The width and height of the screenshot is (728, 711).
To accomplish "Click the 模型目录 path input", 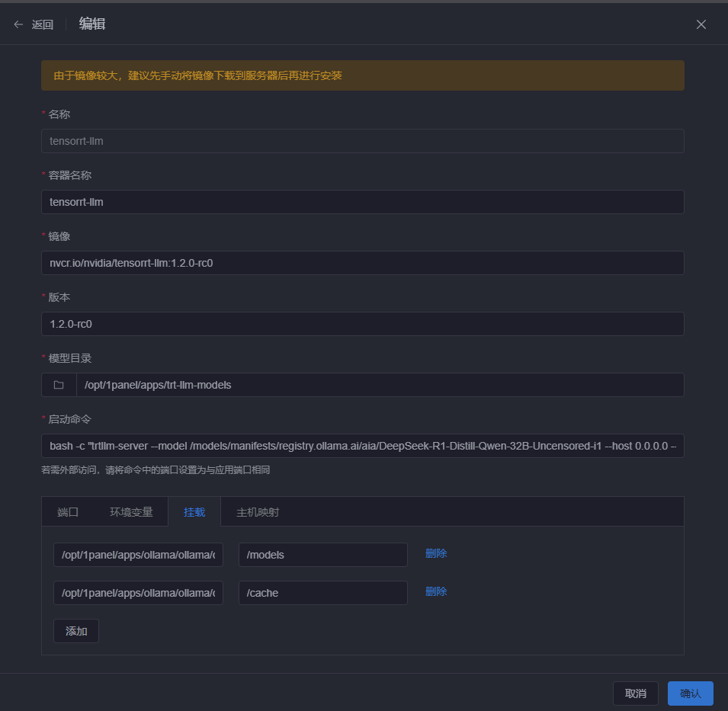I will coord(379,385).
